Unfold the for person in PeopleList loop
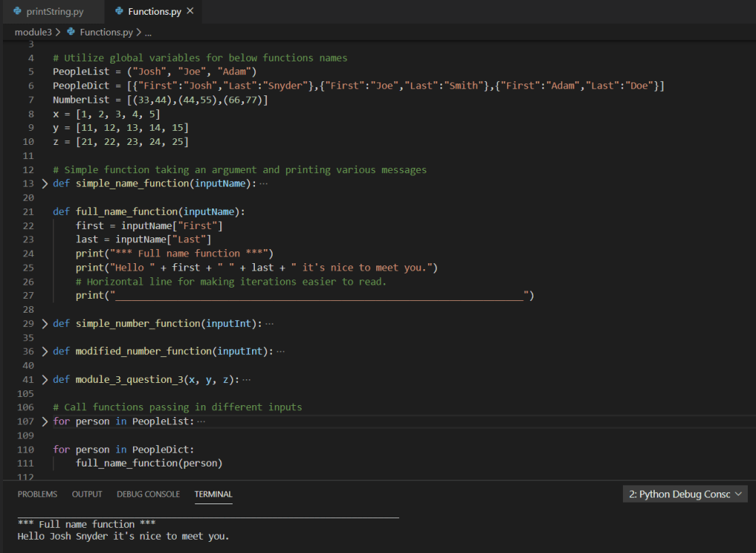 point(44,421)
